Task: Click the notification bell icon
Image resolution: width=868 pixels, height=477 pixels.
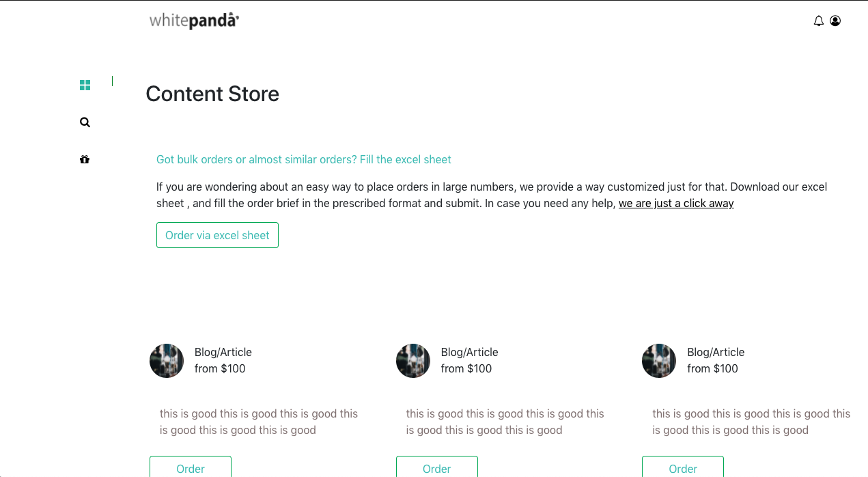Action: click(819, 21)
